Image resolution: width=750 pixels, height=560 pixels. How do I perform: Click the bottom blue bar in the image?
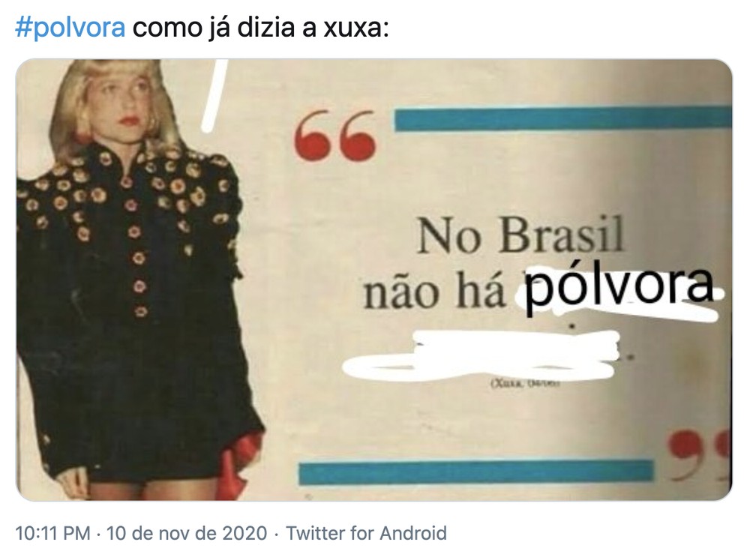[476, 472]
